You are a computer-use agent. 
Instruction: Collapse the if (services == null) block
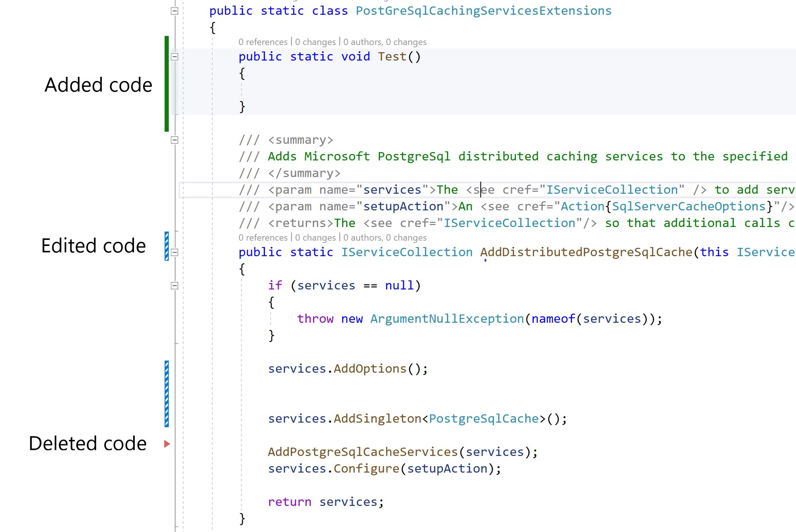pos(174,286)
